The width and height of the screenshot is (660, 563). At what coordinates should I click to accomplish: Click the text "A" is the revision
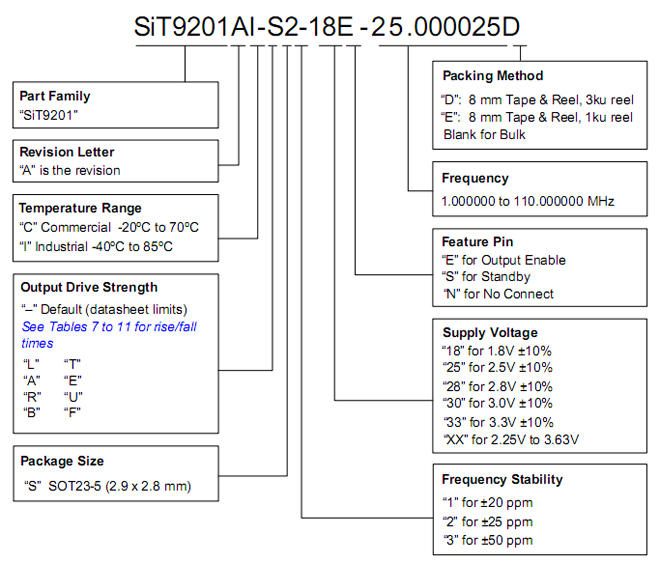click(70, 170)
